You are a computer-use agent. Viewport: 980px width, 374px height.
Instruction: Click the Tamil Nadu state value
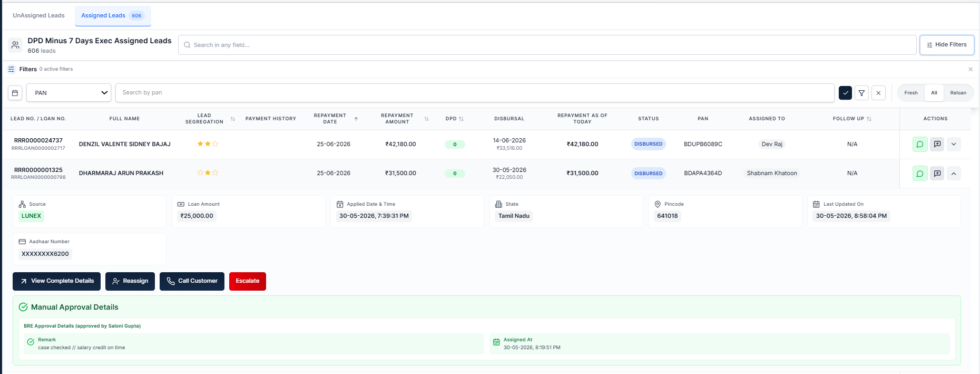[514, 216]
